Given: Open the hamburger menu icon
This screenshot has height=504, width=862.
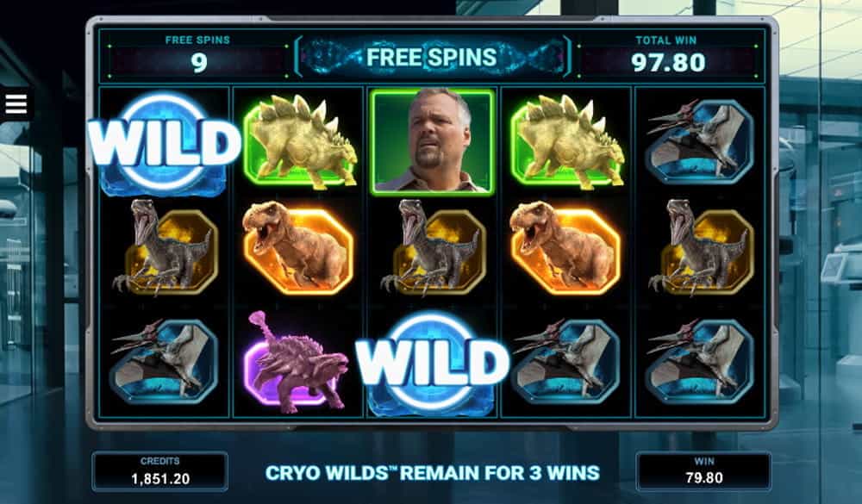Looking at the screenshot, I should 16,104.
